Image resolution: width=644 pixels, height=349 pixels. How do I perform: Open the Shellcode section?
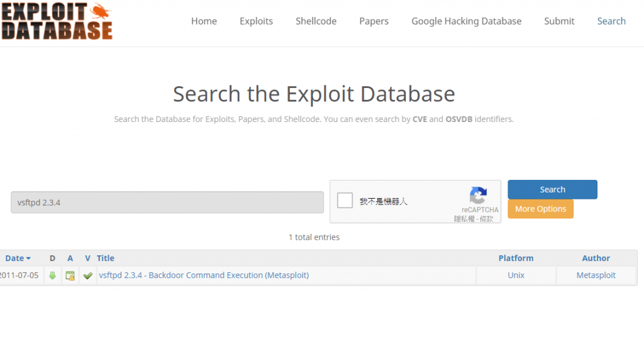pyautogui.click(x=316, y=21)
